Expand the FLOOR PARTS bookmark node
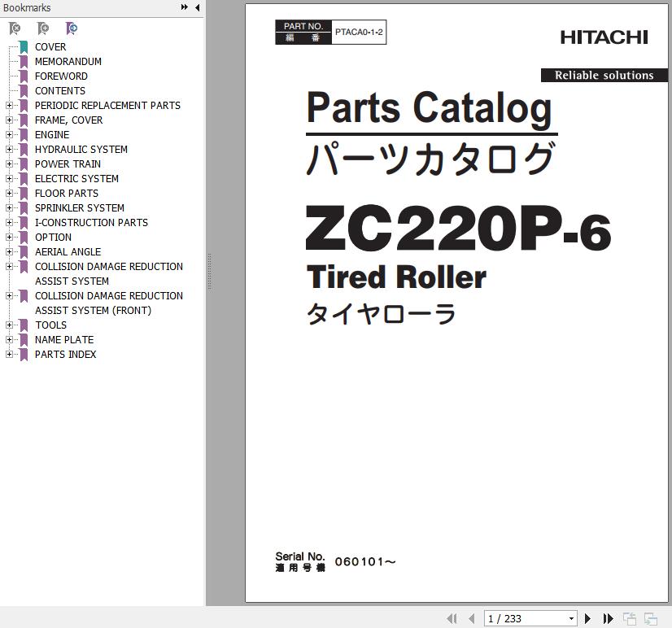The image size is (672, 628). 9,193
